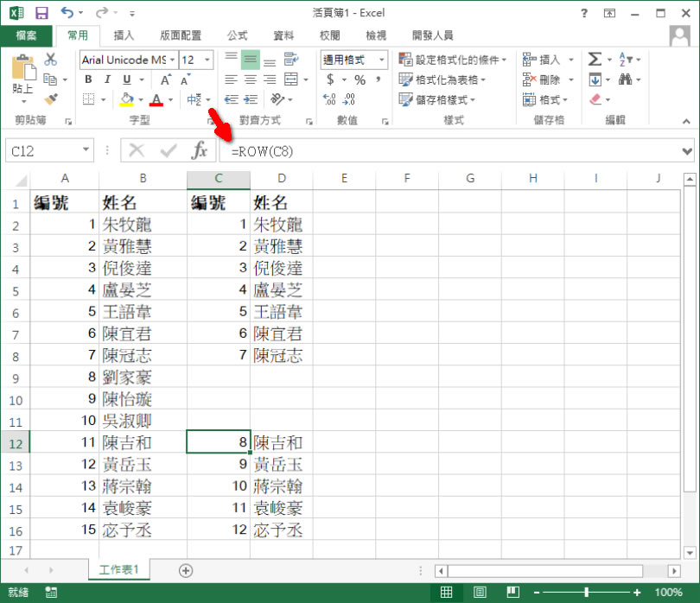This screenshot has height=603, width=700.
Task: Switch to the 插入 ribbon tab
Action: click(124, 35)
